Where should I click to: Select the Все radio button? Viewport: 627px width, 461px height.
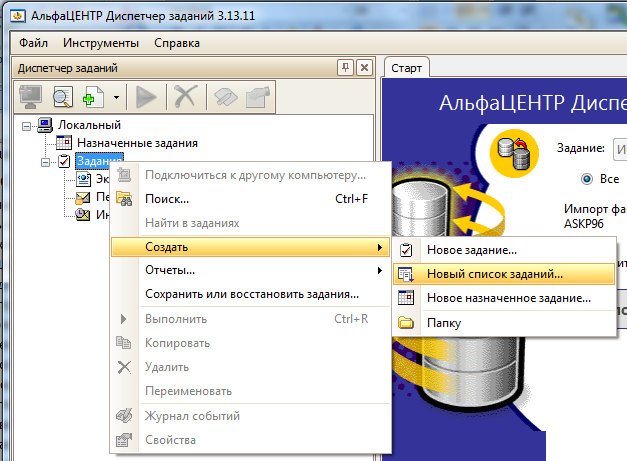pyautogui.click(x=587, y=179)
